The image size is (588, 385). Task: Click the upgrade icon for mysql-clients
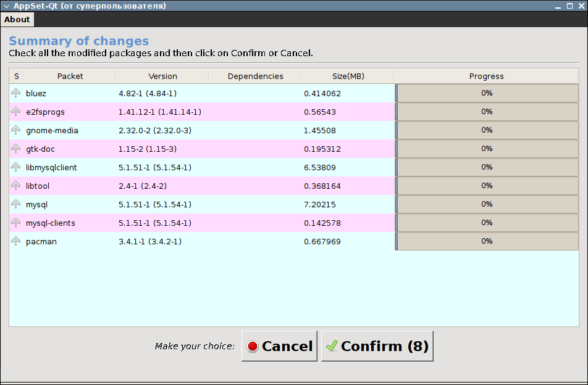[x=16, y=223]
